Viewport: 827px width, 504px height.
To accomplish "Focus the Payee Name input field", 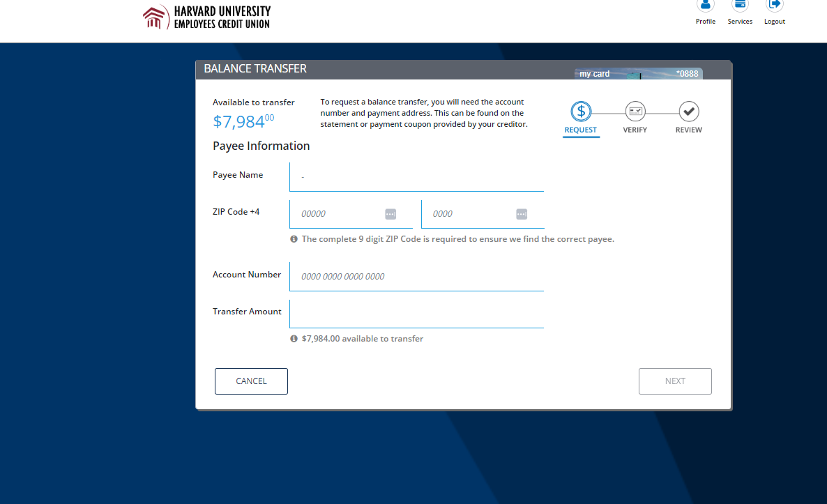I will (416, 176).
